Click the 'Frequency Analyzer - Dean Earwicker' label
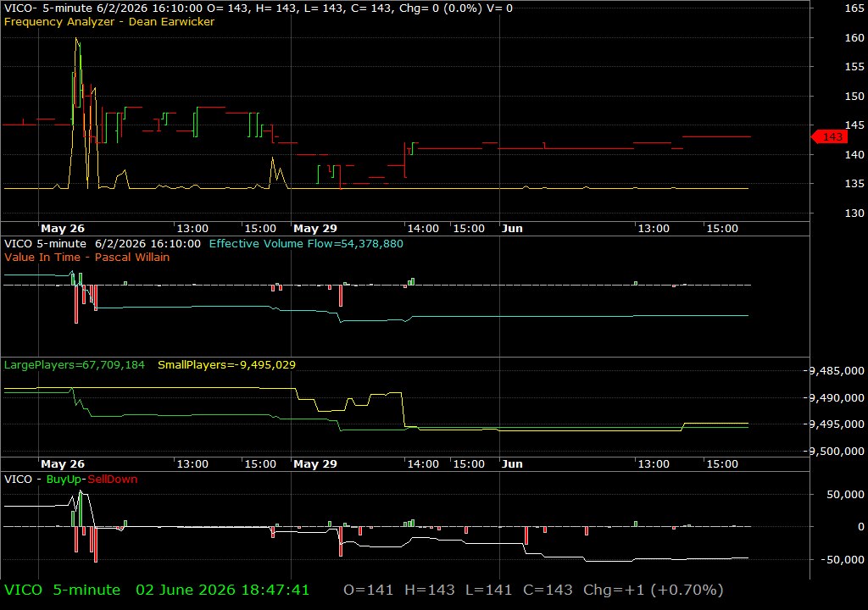This screenshot has width=868, height=610. (109, 21)
